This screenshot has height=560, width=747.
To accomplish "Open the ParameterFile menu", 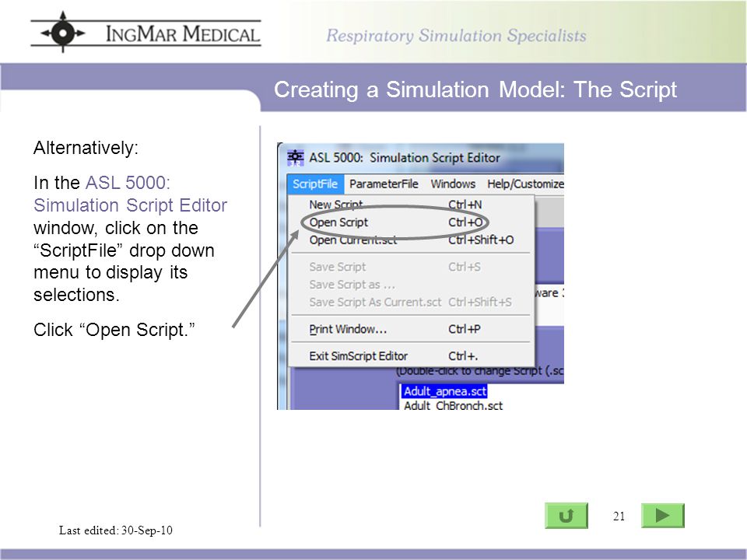I will tap(384, 184).
